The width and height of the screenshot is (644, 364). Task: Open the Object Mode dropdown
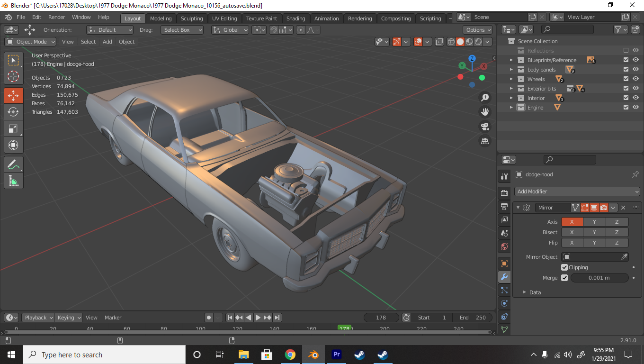(30, 42)
